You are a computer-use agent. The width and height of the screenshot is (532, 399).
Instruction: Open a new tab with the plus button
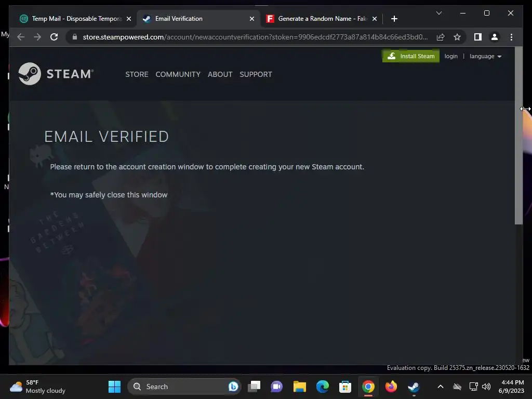pos(394,19)
